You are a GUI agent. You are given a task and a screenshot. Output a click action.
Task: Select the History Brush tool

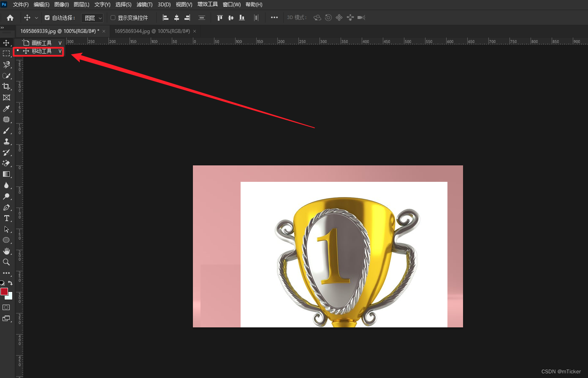click(6, 152)
